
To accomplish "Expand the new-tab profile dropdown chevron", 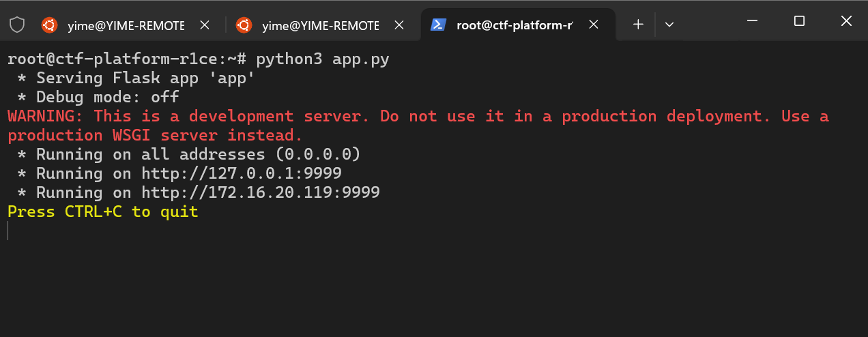I will pos(669,25).
